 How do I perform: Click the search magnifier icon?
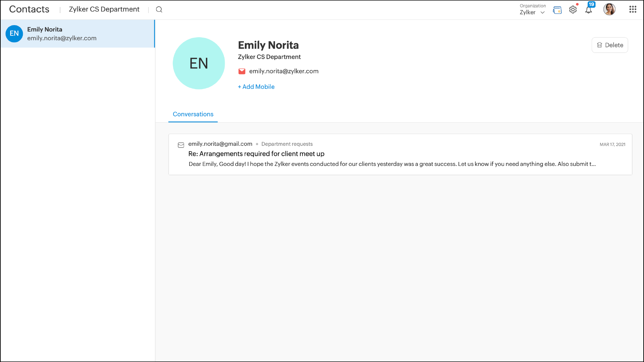pyautogui.click(x=159, y=9)
